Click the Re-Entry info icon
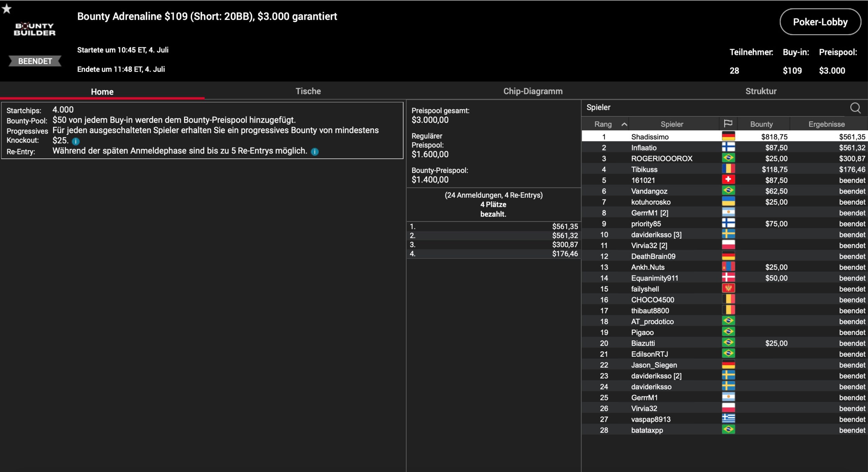The image size is (868, 472). point(315,152)
